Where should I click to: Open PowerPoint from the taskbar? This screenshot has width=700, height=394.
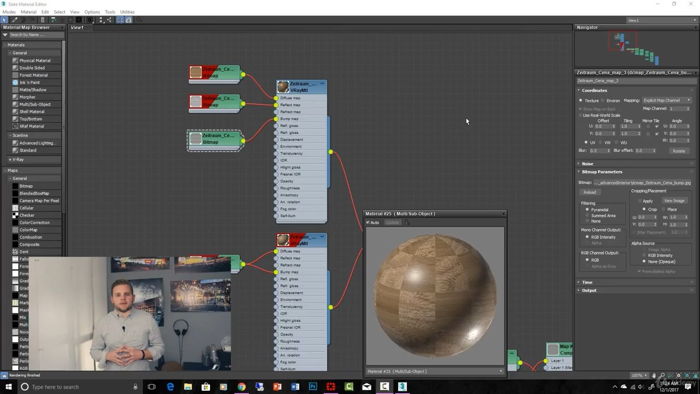click(277, 386)
